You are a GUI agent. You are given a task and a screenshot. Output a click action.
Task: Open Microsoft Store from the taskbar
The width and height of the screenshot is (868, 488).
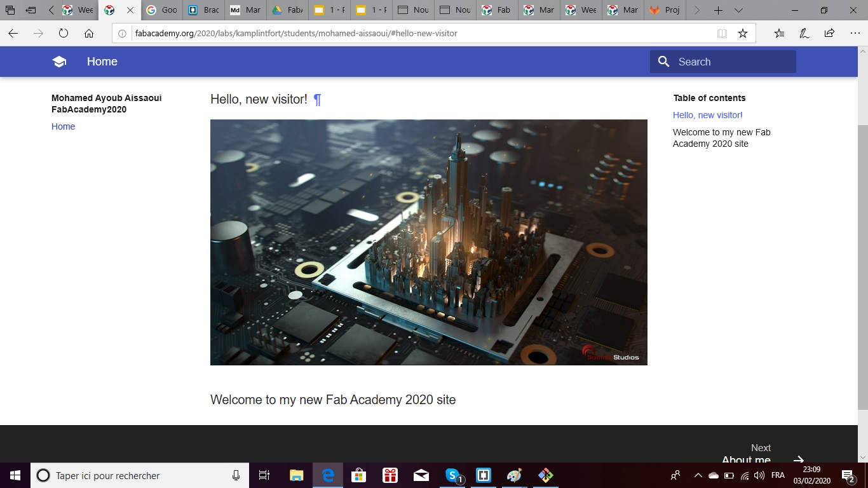click(359, 475)
